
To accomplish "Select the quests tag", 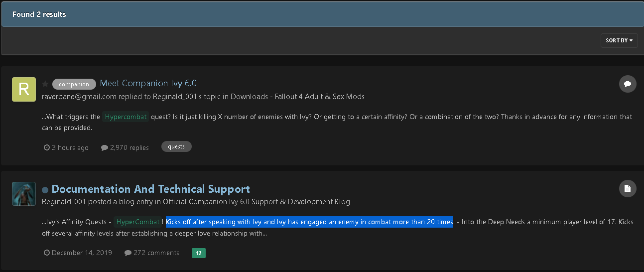I will point(176,146).
